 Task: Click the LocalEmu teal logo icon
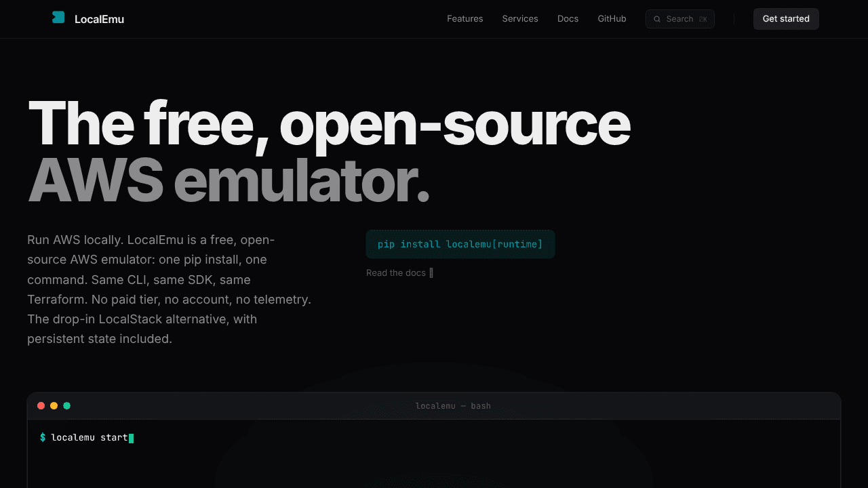[58, 18]
